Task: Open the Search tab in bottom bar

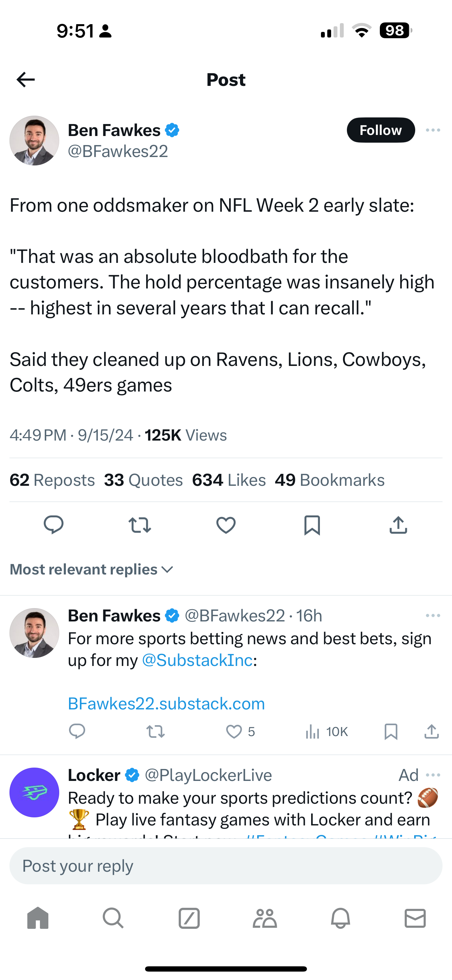Action: [x=113, y=918]
